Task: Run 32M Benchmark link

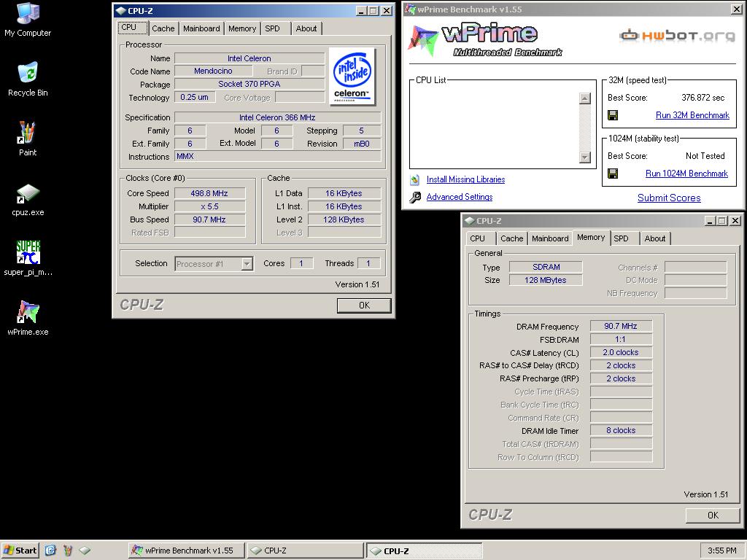Action: [x=692, y=115]
